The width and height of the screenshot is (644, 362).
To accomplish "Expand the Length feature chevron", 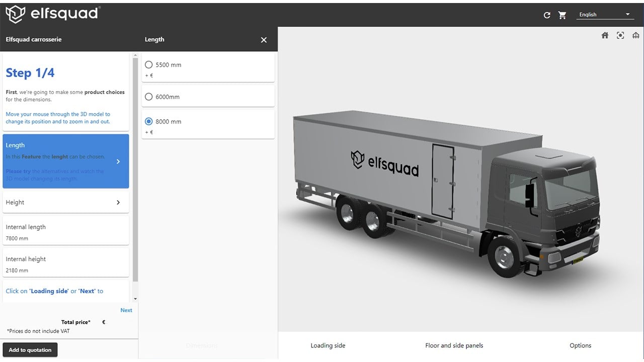I will click(x=118, y=161).
